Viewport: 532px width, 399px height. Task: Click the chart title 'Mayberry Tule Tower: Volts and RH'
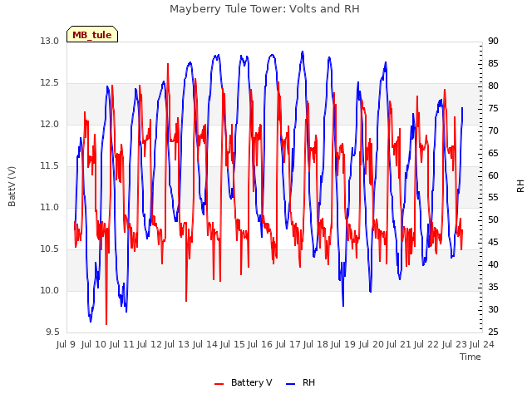coord(264,9)
